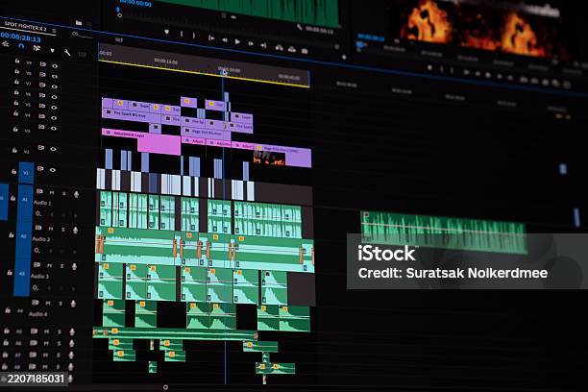Enable voice-over record on Audio 1

[x=76, y=194]
